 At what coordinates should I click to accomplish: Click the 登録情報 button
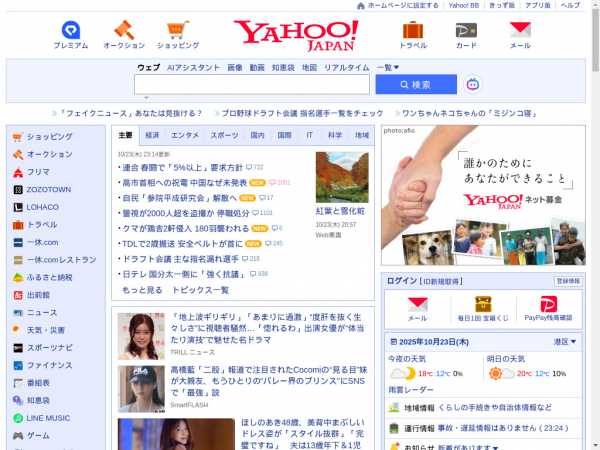pos(568,281)
